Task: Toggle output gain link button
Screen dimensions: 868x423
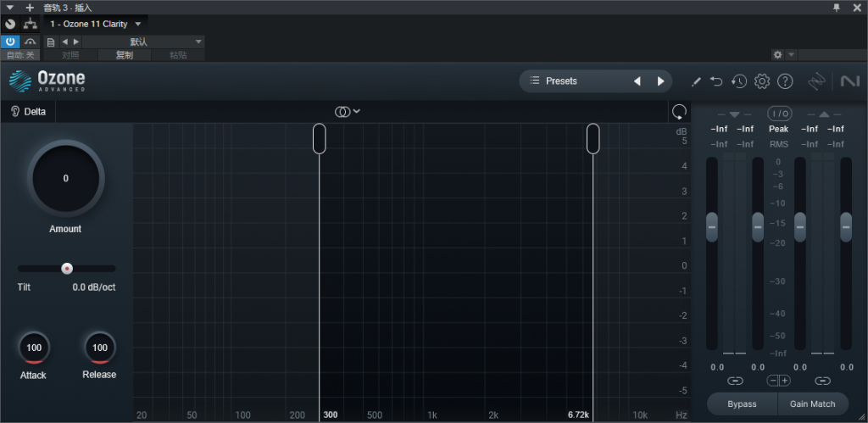Action: (822, 381)
